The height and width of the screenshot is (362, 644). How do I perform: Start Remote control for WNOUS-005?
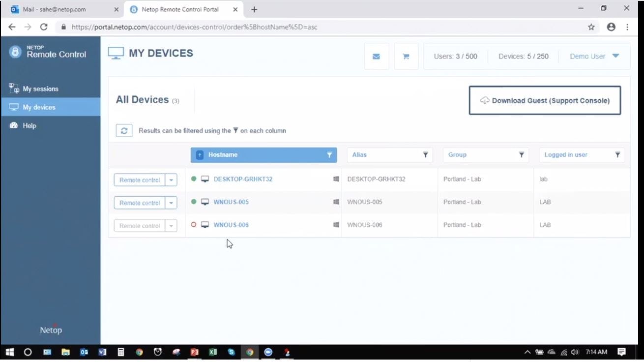click(x=140, y=203)
